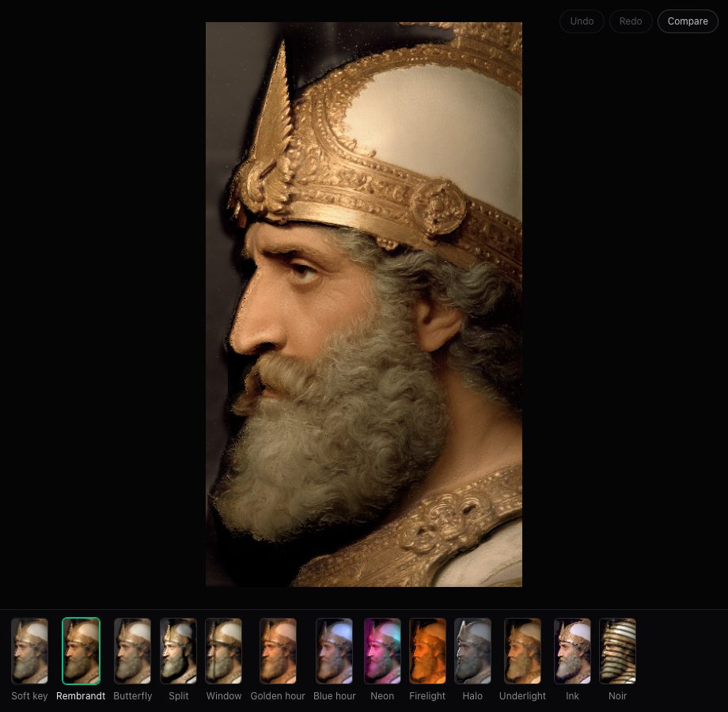Apply the Butterfly lighting preset thumbnail
This screenshot has height=712, width=728.
[x=132, y=651]
